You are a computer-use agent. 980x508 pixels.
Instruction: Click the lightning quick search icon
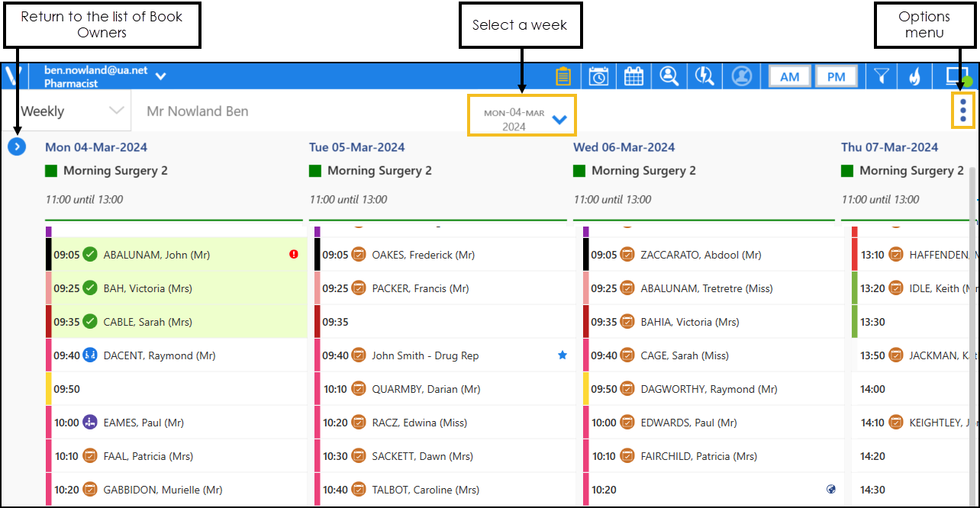[x=705, y=76]
